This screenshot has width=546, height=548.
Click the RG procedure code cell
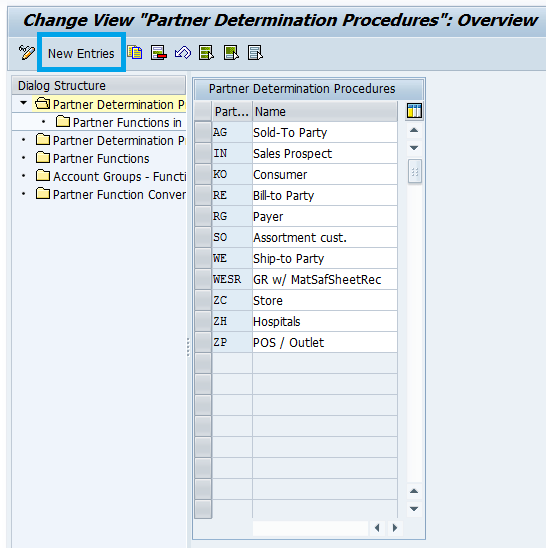(x=232, y=216)
